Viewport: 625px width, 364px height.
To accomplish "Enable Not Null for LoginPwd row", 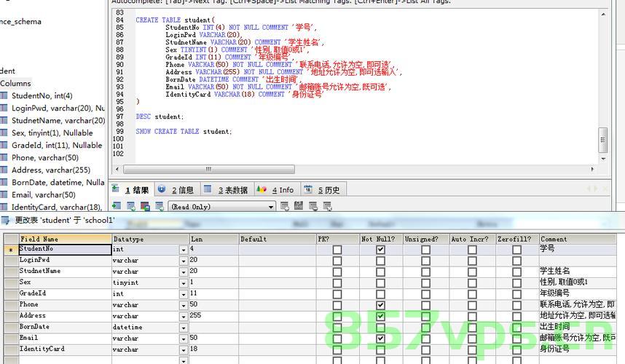I will pyautogui.click(x=381, y=261).
